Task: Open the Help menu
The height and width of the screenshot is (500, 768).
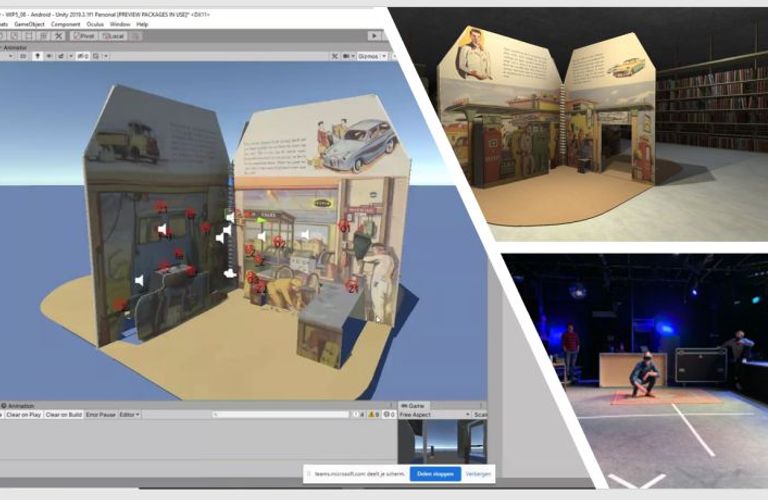Action: click(142, 24)
